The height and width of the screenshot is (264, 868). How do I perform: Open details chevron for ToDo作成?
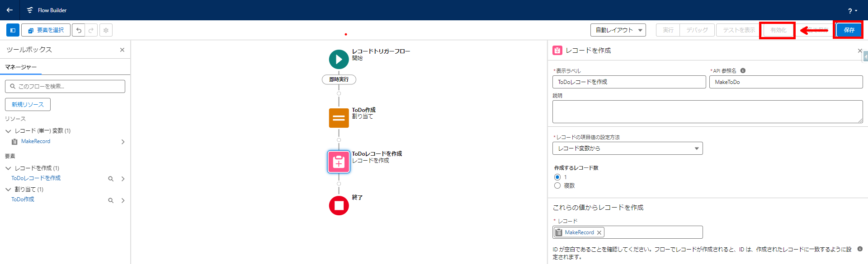(123, 200)
